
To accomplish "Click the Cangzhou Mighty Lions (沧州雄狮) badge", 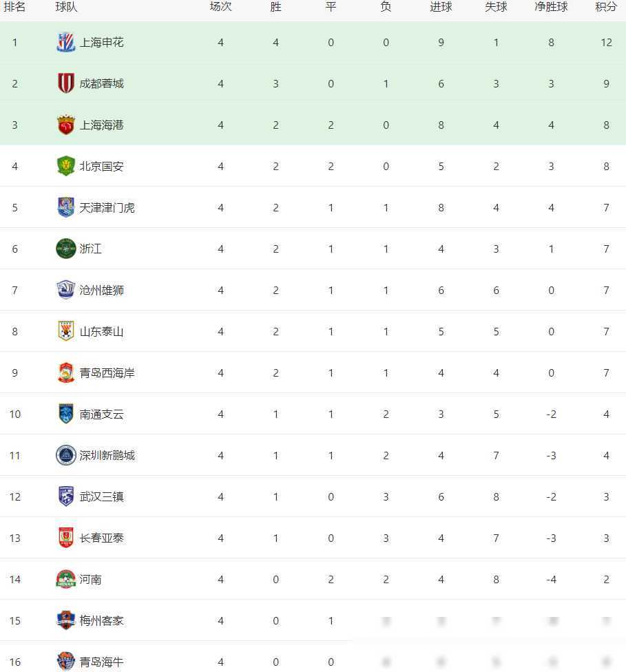I will pos(65,290).
